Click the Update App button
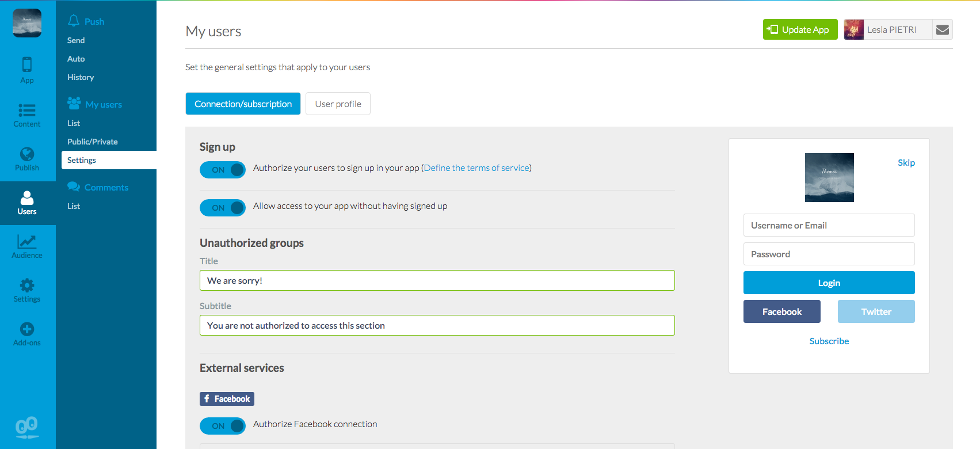The image size is (980, 449). click(x=800, y=30)
